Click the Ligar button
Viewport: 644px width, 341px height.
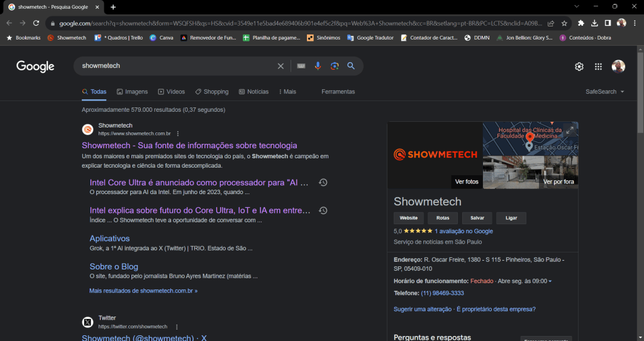coord(511,219)
